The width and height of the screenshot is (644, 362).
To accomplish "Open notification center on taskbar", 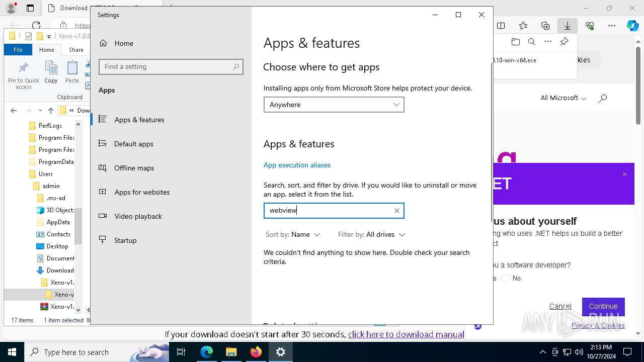I will click(627, 352).
